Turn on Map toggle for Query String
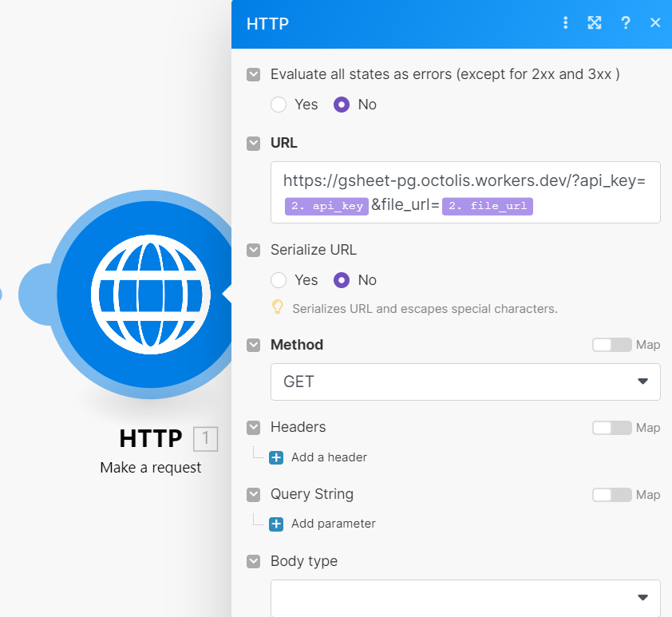672x617 pixels. [611, 495]
